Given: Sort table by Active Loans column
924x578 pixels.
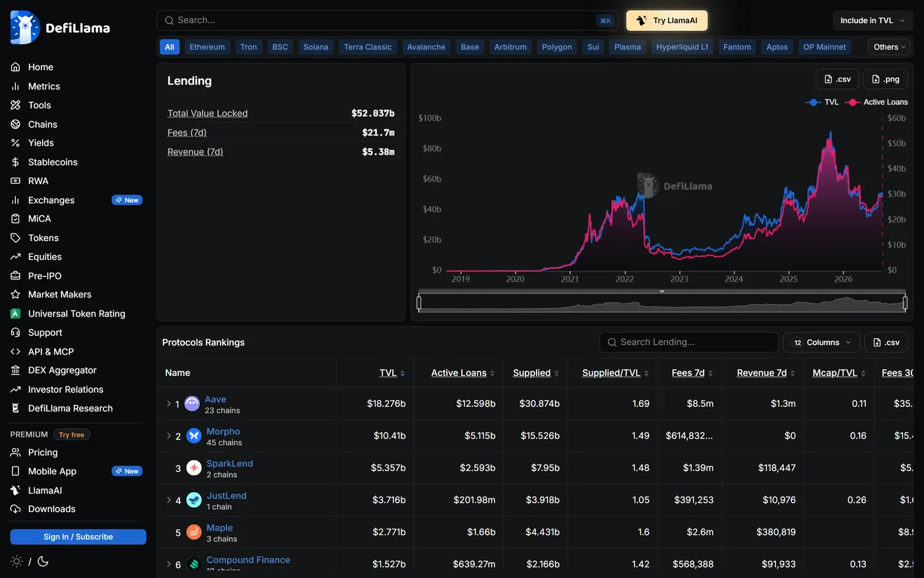Looking at the screenshot, I should [x=463, y=373].
